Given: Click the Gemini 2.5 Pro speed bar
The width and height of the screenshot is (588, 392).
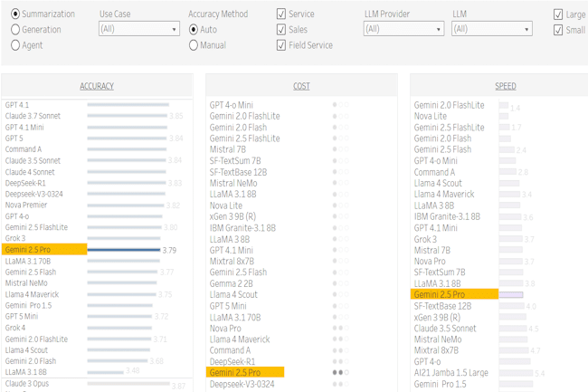Looking at the screenshot, I should click(x=511, y=294).
